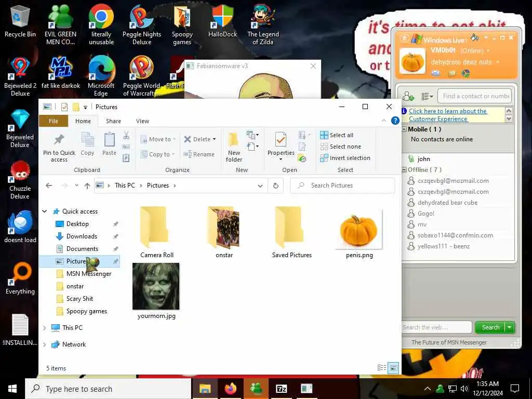Image resolution: width=532 pixels, height=399 pixels.
Task: Click Invert selection in the ribbon
Action: coord(345,158)
